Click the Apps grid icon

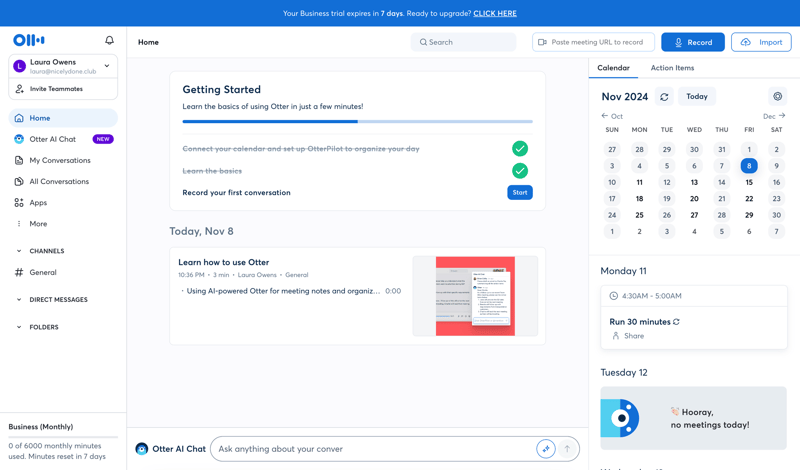coord(19,203)
